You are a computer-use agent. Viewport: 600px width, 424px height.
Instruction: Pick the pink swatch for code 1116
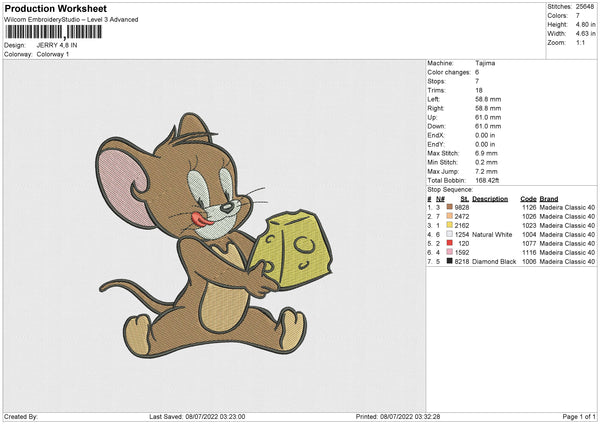pyautogui.click(x=450, y=252)
